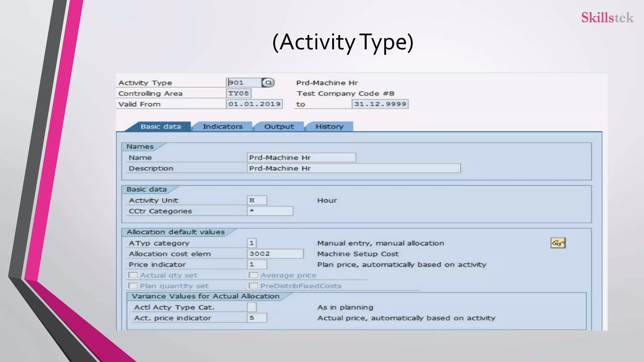Image resolution: width=644 pixels, height=362 pixels.
Task: Click the valid-to date 31.12.9999
Action: click(x=380, y=104)
